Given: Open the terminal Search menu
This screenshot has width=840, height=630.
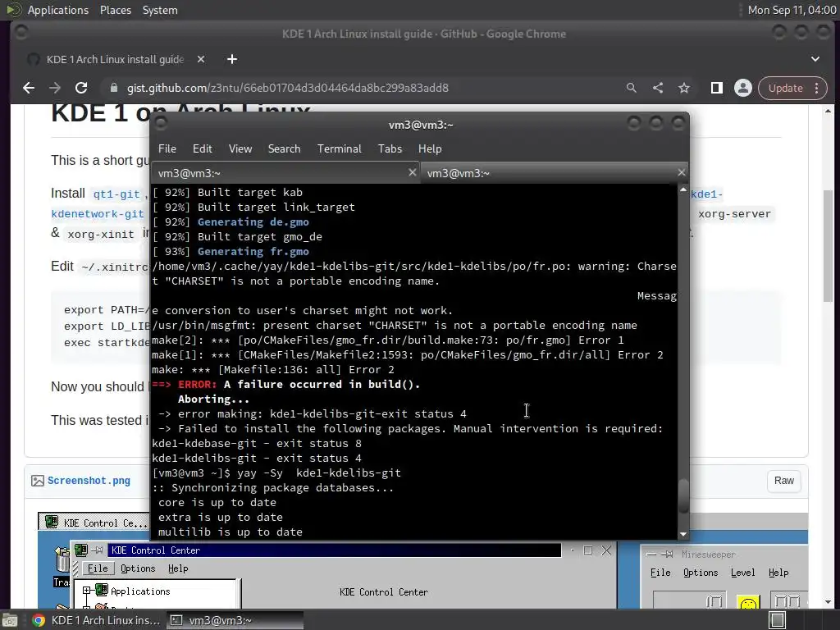Looking at the screenshot, I should pos(284,148).
